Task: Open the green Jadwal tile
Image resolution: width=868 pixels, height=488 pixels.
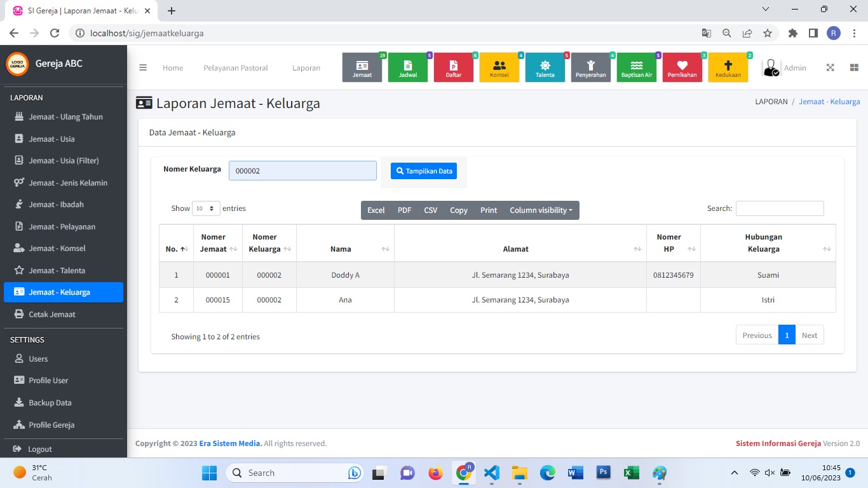Action: click(x=408, y=67)
